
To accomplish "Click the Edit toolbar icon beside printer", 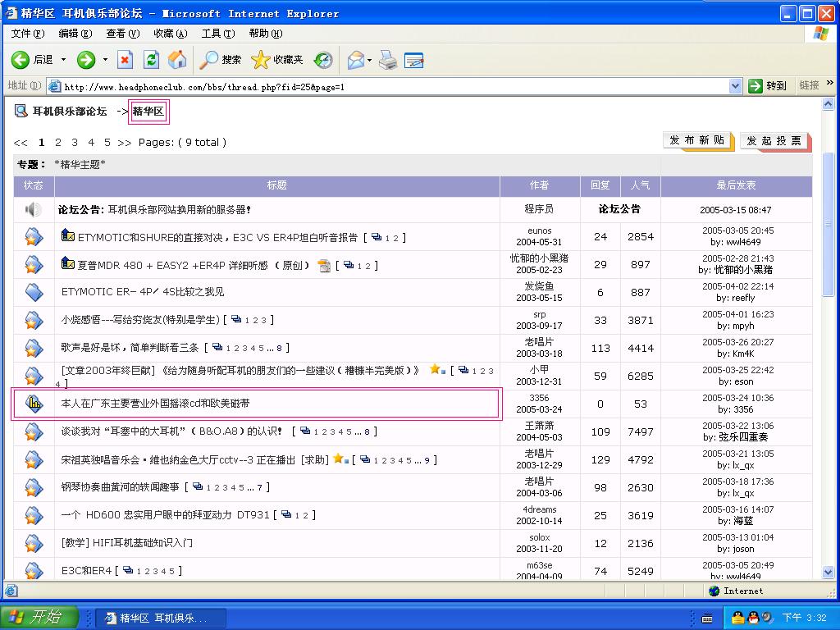I will (413, 60).
